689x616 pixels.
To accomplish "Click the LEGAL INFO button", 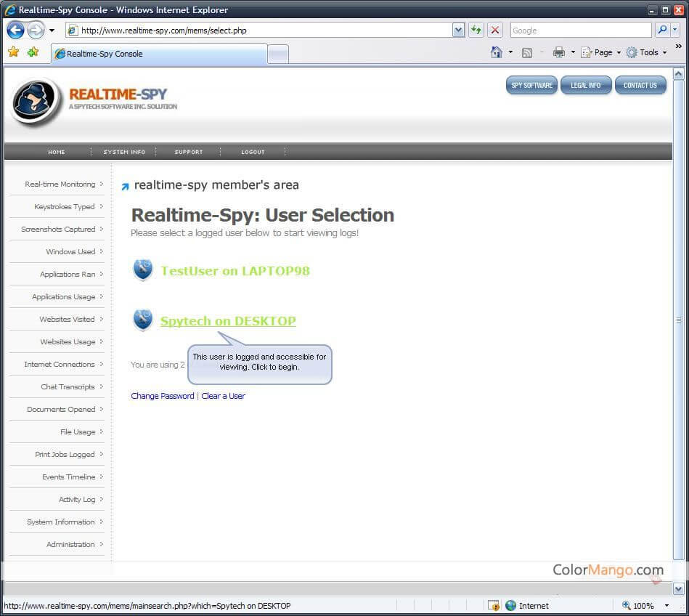I will 586,85.
